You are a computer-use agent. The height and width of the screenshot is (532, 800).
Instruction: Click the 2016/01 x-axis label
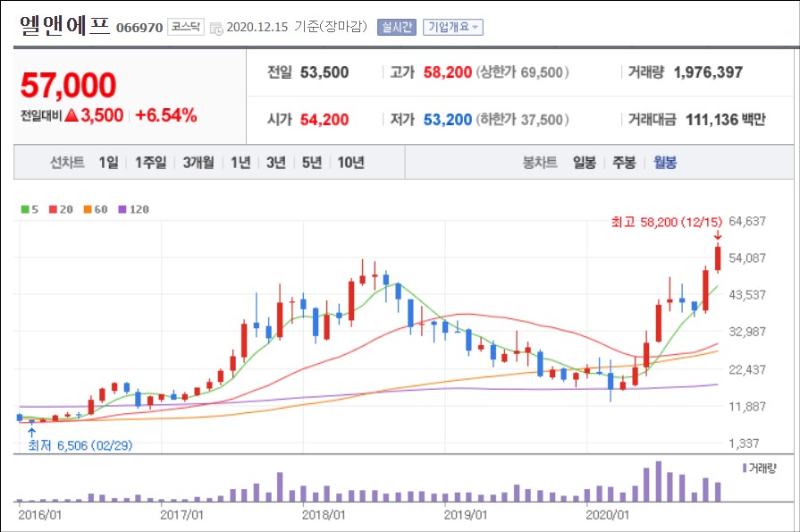tap(40, 515)
